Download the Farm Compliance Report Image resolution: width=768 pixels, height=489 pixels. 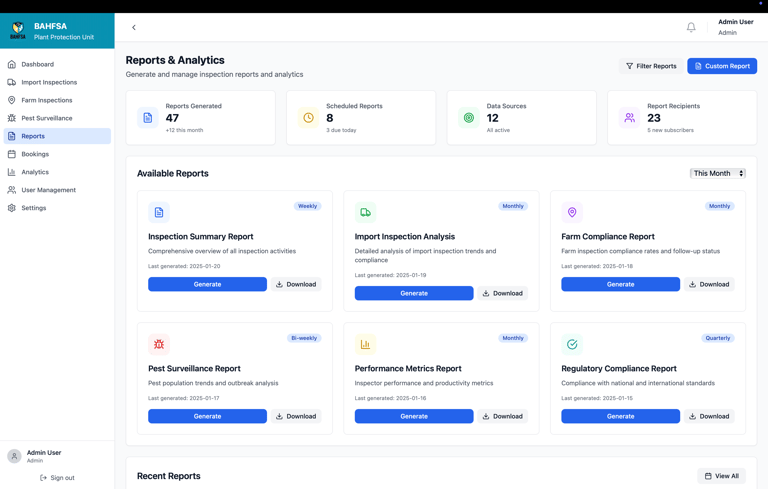(709, 284)
